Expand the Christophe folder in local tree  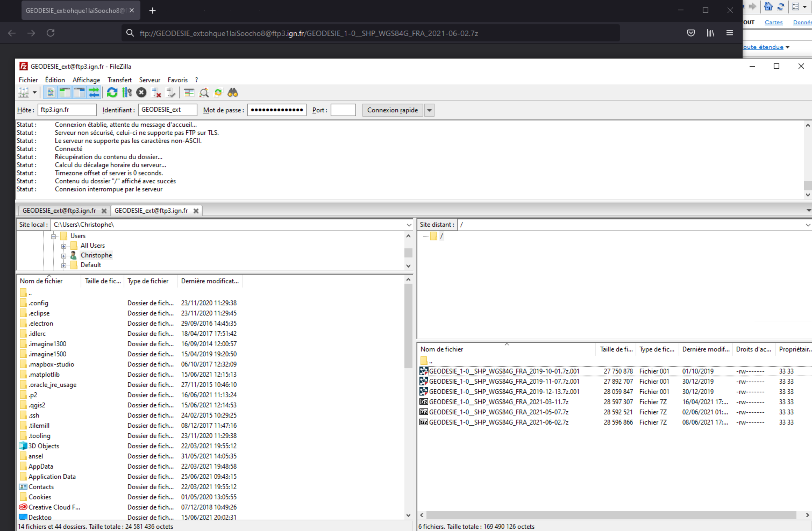tap(63, 256)
